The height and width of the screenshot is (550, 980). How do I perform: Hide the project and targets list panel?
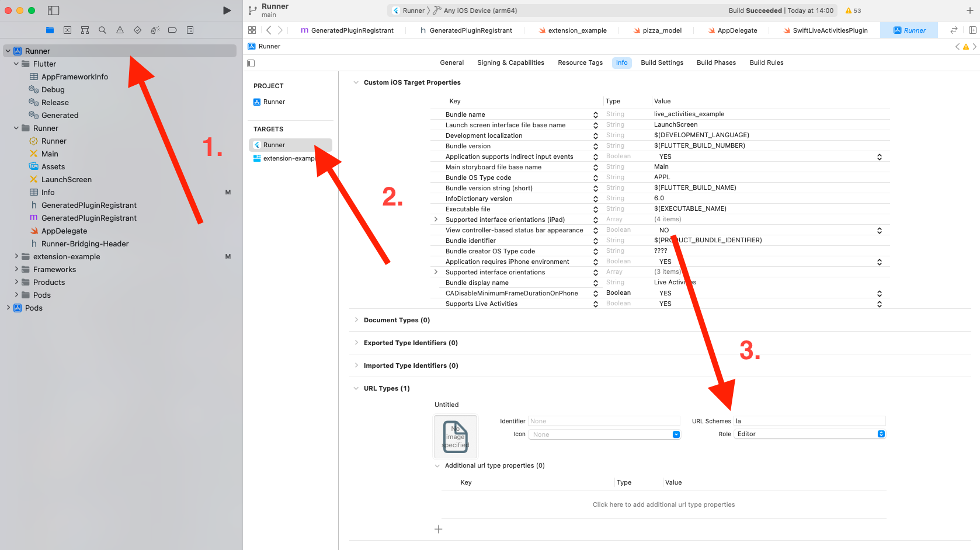click(251, 63)
